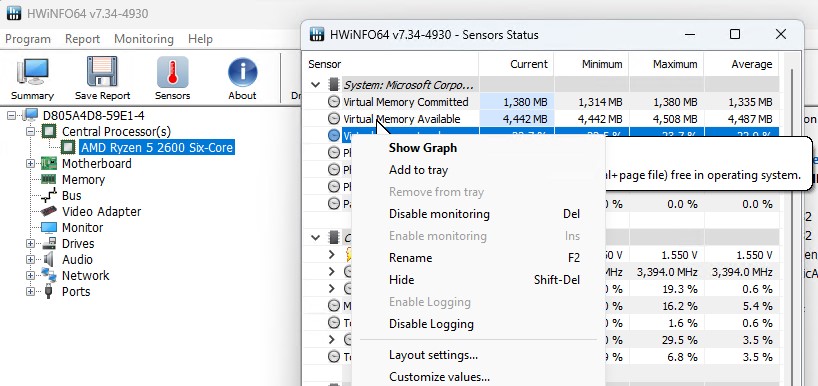Select the Bus tree item
Viewport: 818px width, 386px height.
[71, 196]
